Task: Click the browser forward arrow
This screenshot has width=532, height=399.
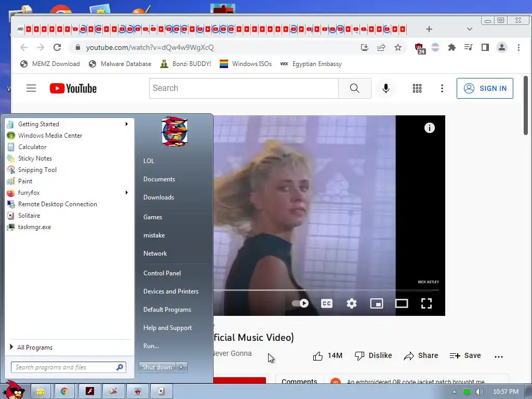Action: (x=41, y=47)
